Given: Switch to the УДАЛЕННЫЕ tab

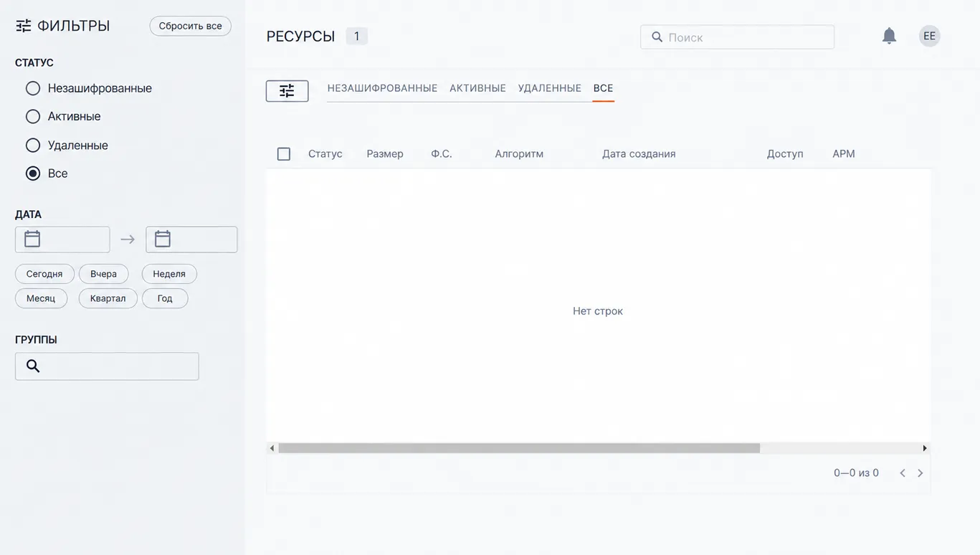Looking at the screenshot, I should pyautogui.click(x=550, y=88).
